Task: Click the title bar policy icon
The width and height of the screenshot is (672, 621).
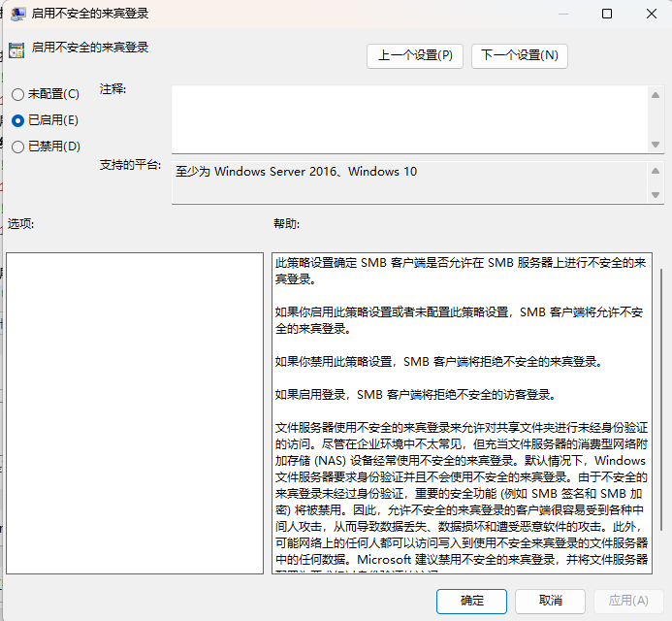Action: coord(17,14)
